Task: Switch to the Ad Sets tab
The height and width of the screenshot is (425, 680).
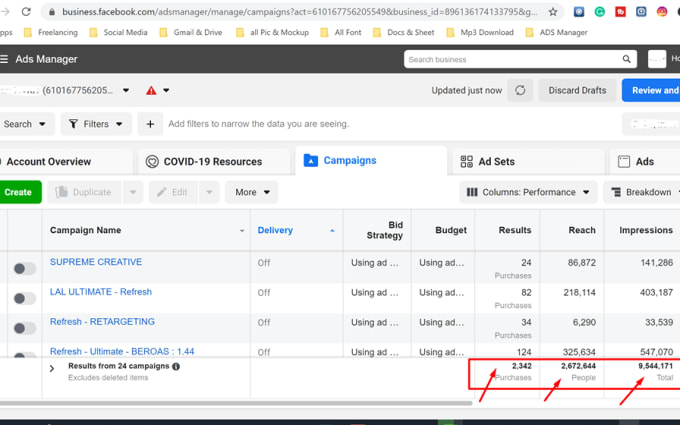Action: pos(528,162)
